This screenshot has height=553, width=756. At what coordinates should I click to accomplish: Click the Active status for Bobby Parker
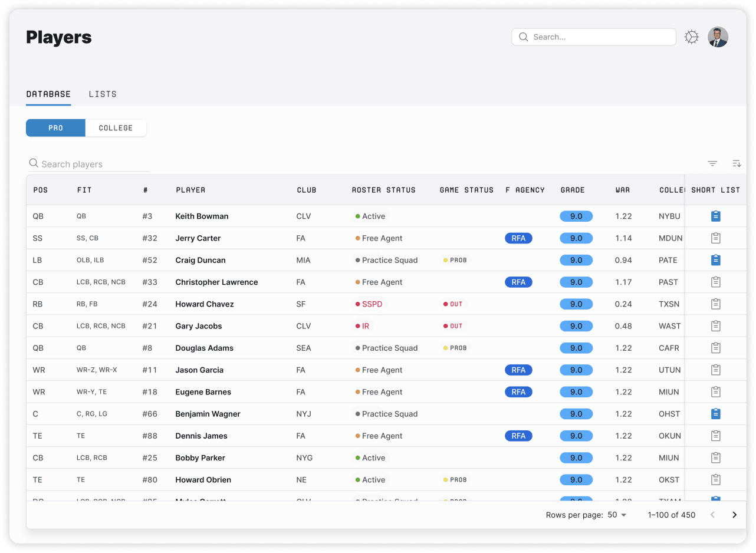click(370, 457)
